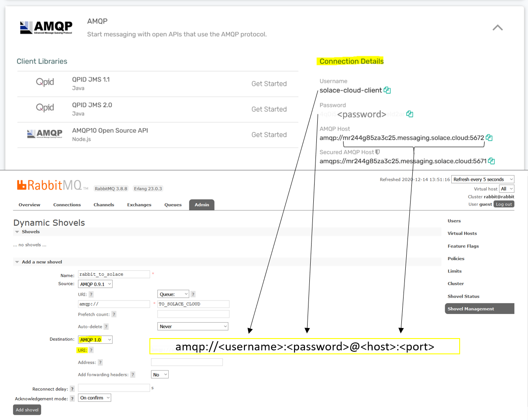This screenshot has width=528, height=420.
Task: Change Auto-delete from Never
Action: point(193,326)
